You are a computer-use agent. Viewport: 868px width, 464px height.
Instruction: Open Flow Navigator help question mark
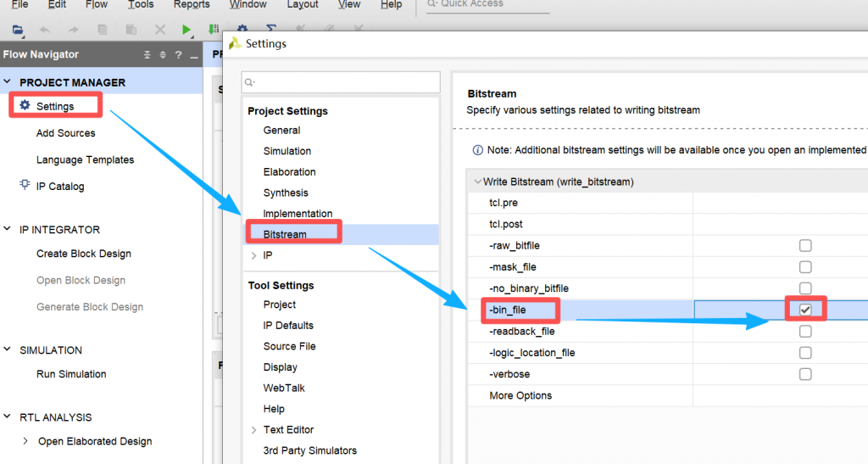tap(178, 55)
